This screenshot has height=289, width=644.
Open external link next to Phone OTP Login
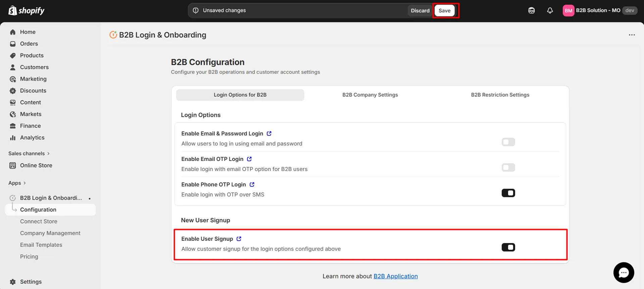point(252,184)
